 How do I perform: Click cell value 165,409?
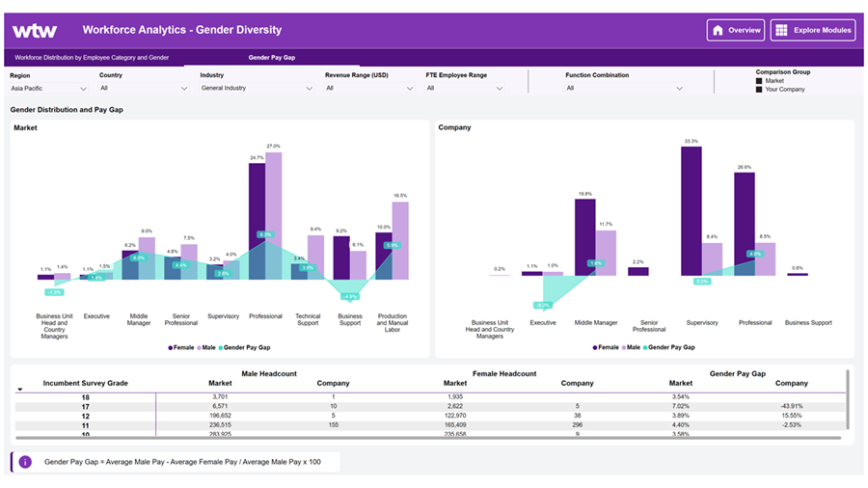pyautogui.click(x=455, y=425)
